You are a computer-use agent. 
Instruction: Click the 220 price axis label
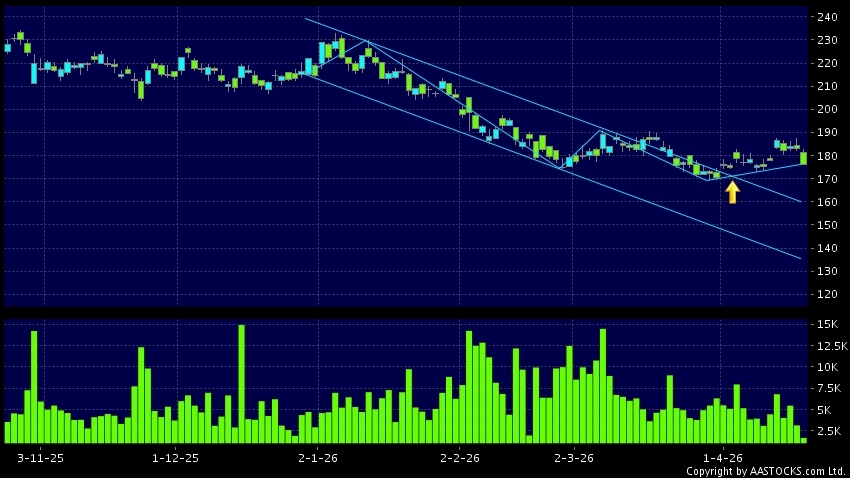[x=826, y=64]
